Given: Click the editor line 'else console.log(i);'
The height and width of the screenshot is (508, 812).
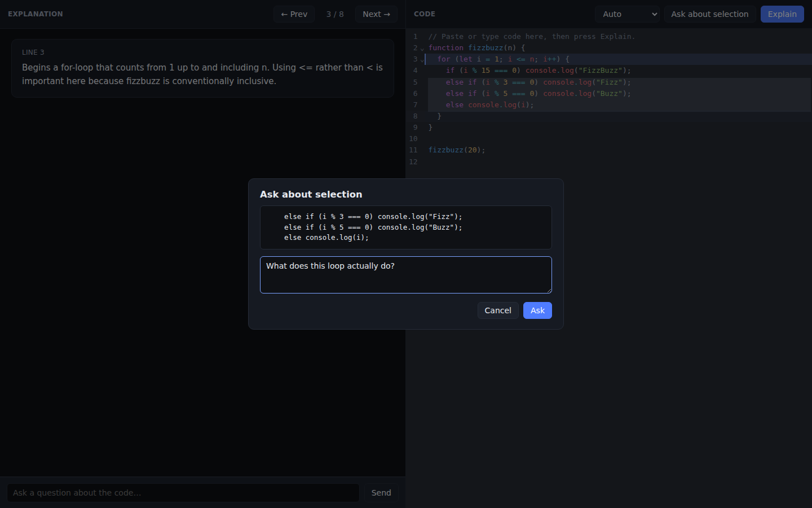Looking at the screenshot, I should point(490,105).
